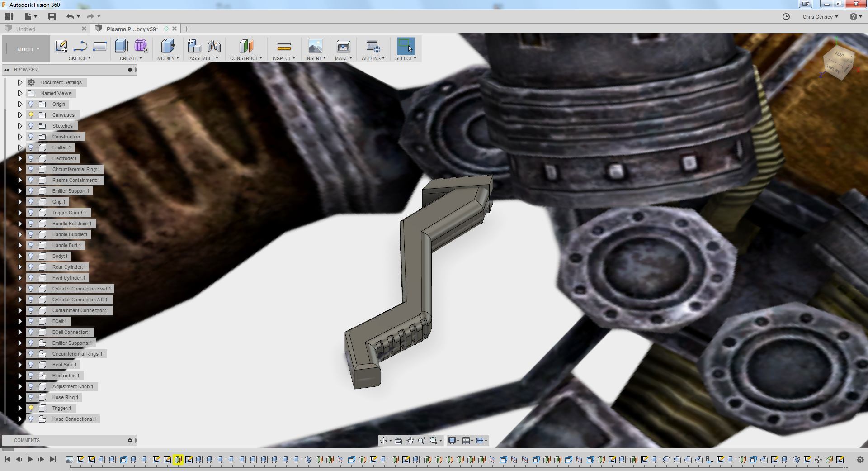Screen dimensions: 868x471
Task: Open the 3D Print Make icon
Action: 343,46
